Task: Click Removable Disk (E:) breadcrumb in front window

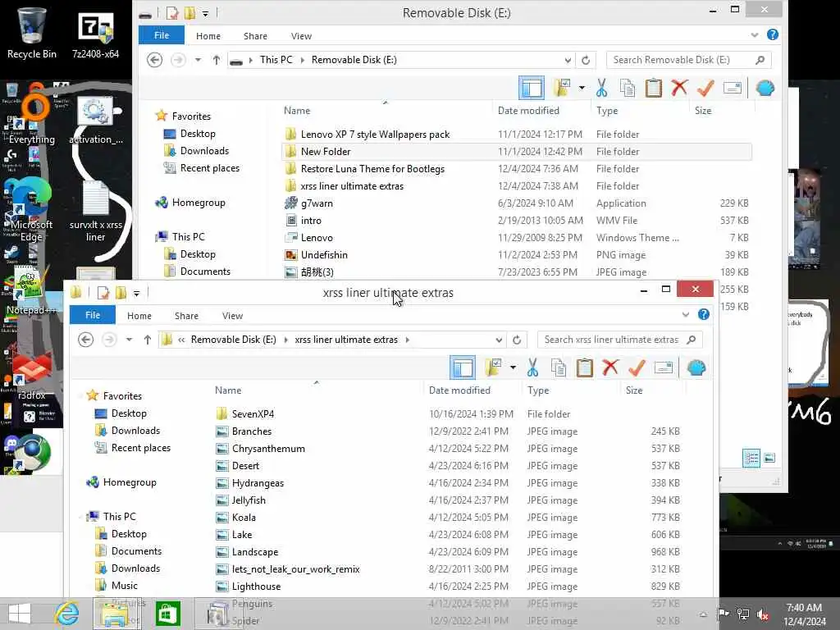Action: coord(234,340)
